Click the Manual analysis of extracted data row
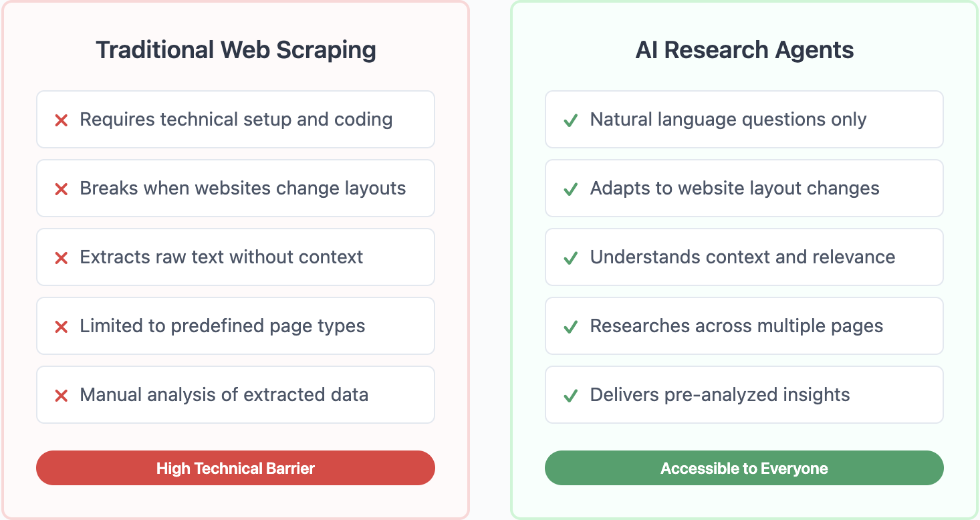Image resolution: width=980 pixels, height=520 pixels. (x=235, y=395)
